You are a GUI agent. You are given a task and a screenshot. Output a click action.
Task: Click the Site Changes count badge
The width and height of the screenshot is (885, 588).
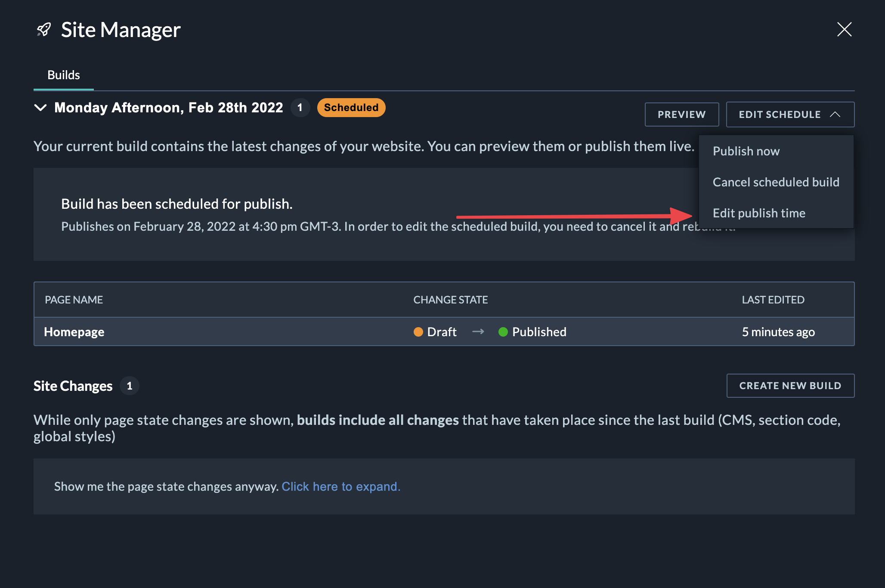pos(130,386)
